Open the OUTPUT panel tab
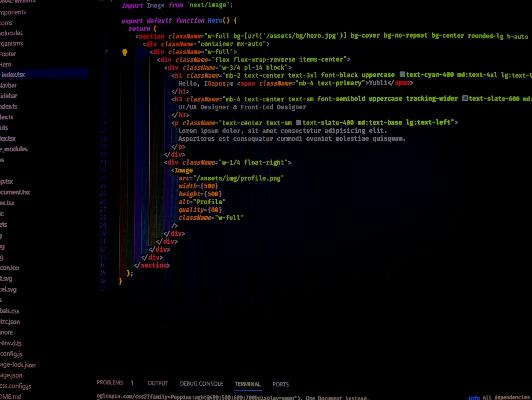532x400 pixels. point(158,383)
